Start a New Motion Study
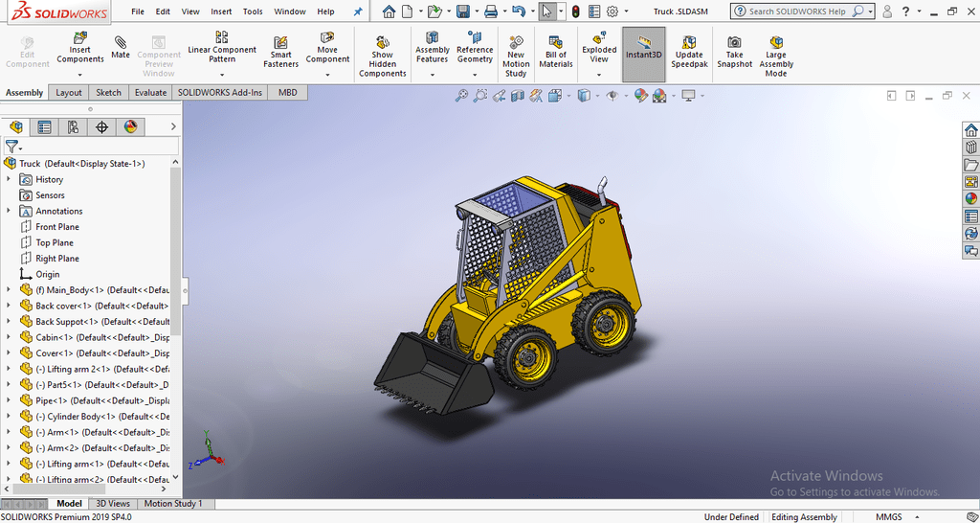Image resolution: width=980 pixels, height=523 pixels. (516, 57)
